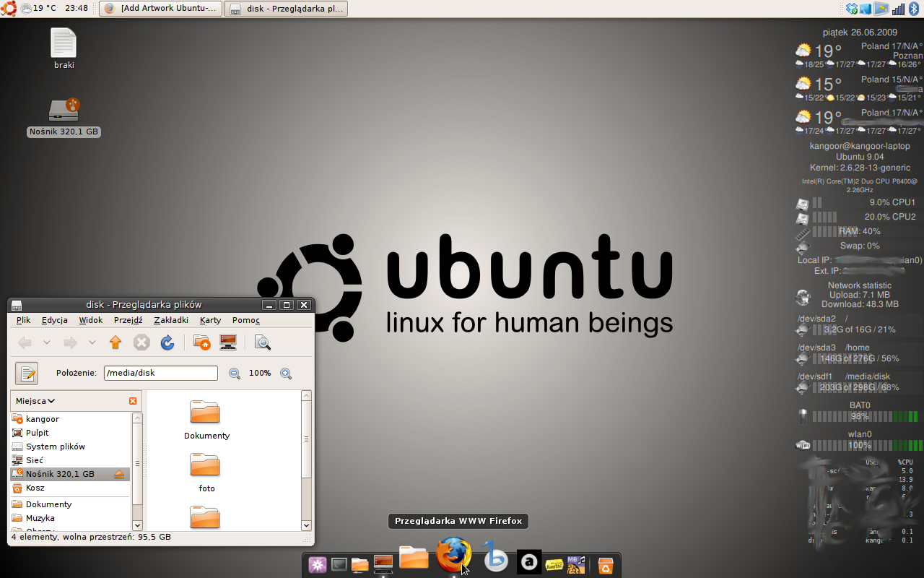This screenshot has width=924, height=578.
Task: Click the purple star icon in the dock
Action: click(318, 564)
